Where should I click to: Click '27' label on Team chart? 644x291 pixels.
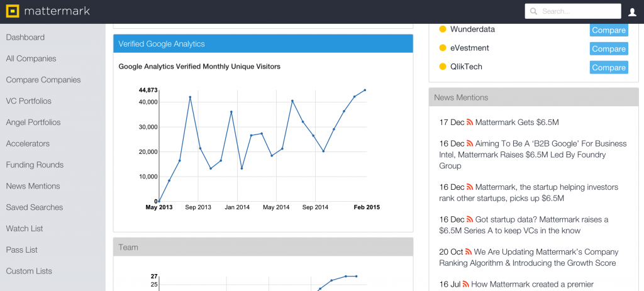tap(154, 276)
